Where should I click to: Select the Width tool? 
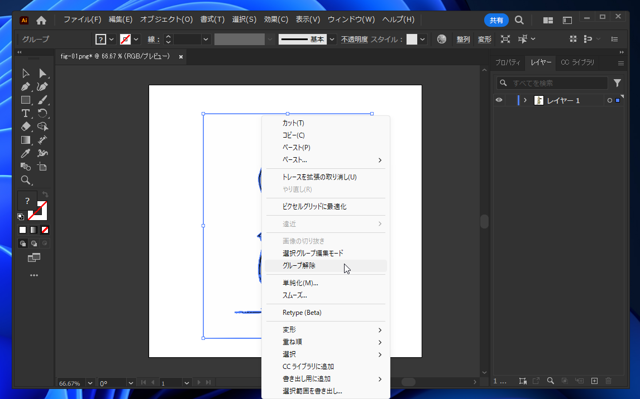point(42,140)
